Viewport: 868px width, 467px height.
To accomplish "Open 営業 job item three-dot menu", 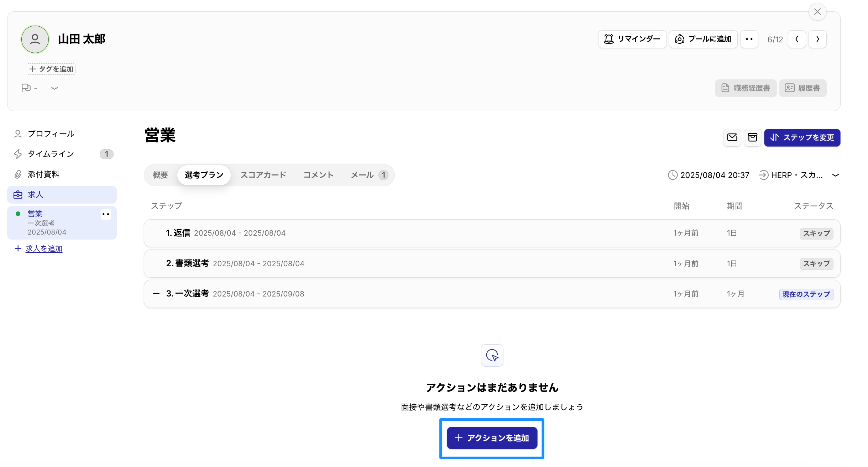I will (x=106, y=214).
